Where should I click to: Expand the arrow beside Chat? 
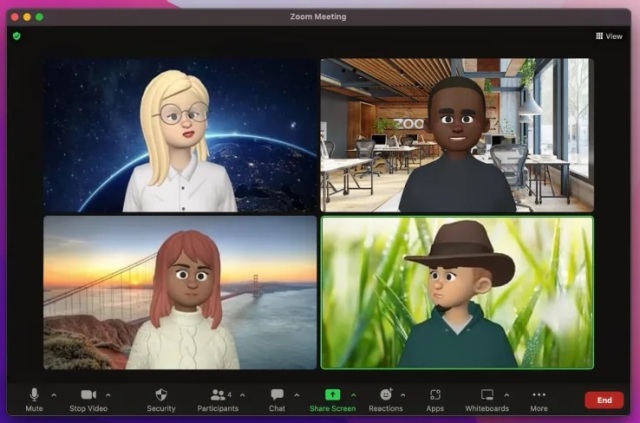coord(297,394)
